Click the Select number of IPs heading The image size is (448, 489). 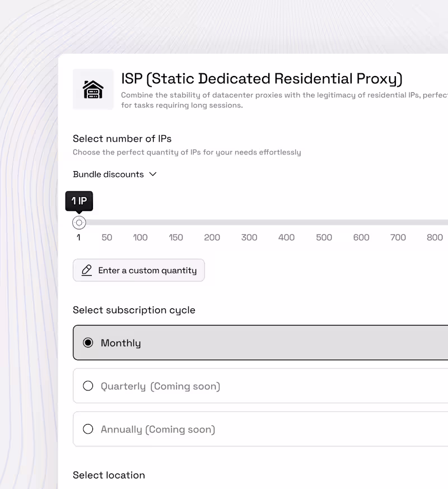122,138
